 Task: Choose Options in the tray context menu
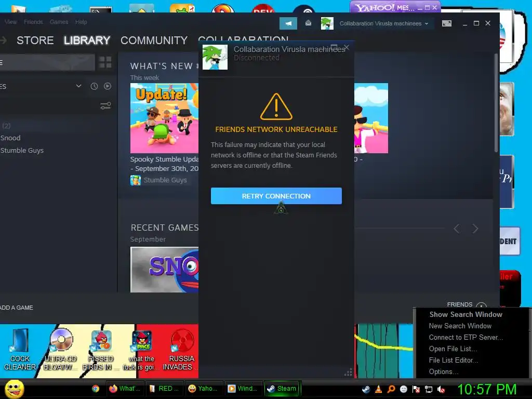(444, 372)
